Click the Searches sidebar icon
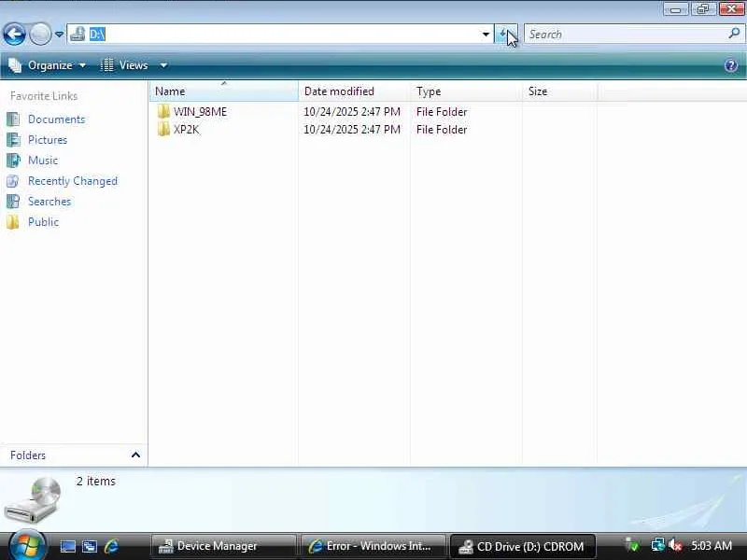Screen dimensions: 747x560 tap(13, 202)
